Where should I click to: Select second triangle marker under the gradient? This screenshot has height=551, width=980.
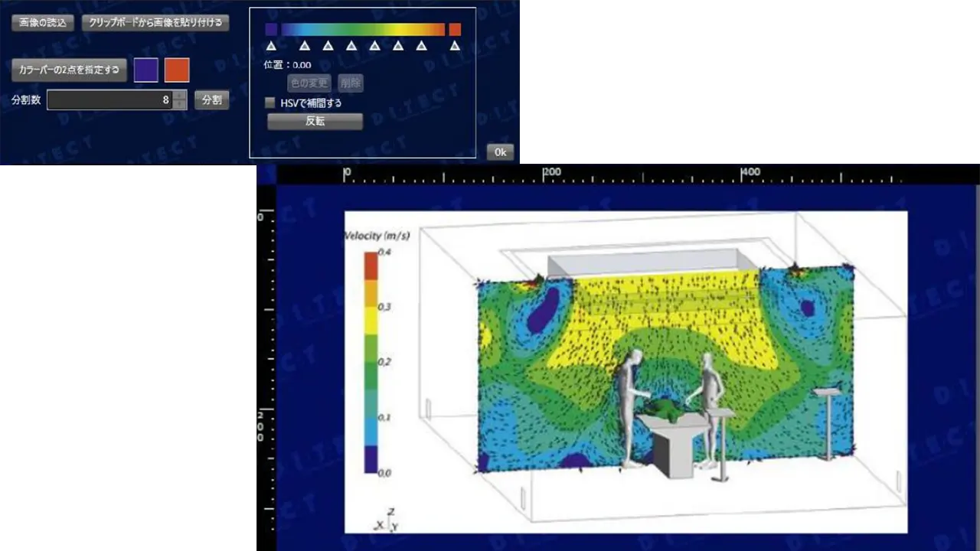pyautogui.click(x=304, y=46)
